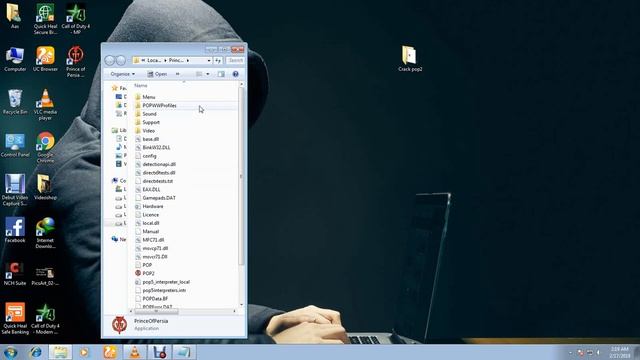This screenshot has height=360, width=640.
Task: Open the Windows Start menu
Action: 10,352
